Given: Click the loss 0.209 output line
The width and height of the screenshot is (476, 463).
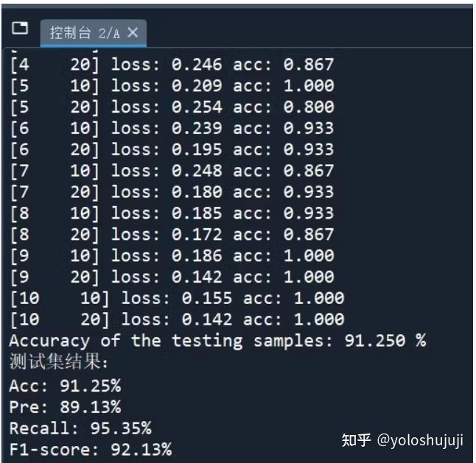Looking at the screenshot, I should click(172, 86).
